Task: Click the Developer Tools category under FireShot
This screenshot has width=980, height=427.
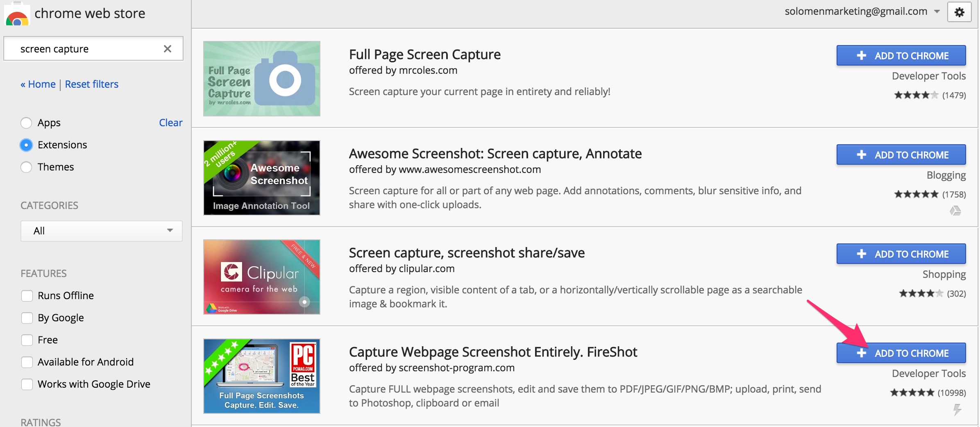Action: click(929, 374)
